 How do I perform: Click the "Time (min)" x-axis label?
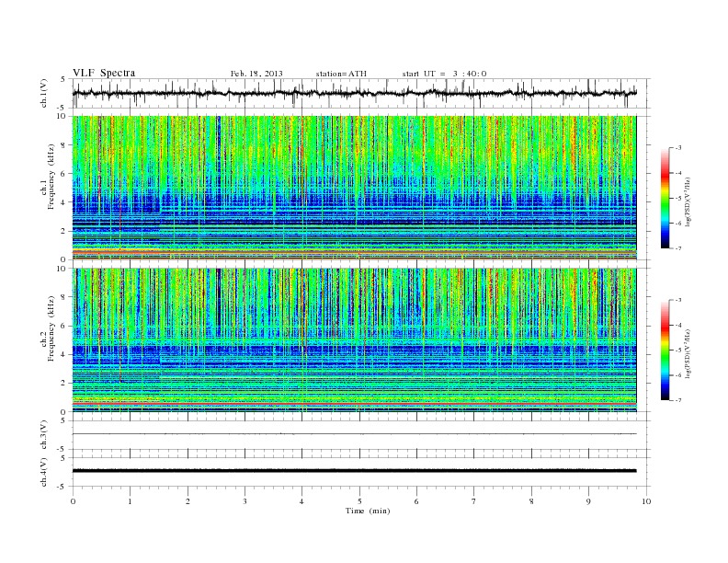[x=368, y=511]
